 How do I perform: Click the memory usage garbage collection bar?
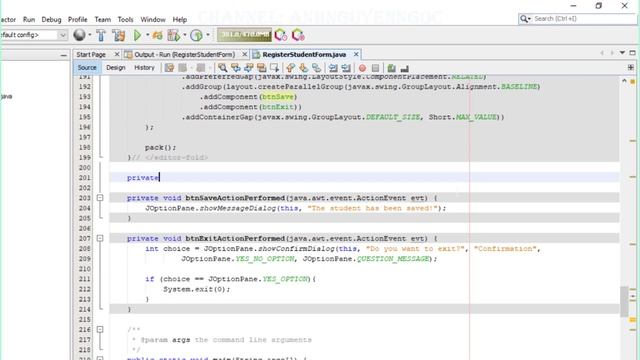pos(244,35)
